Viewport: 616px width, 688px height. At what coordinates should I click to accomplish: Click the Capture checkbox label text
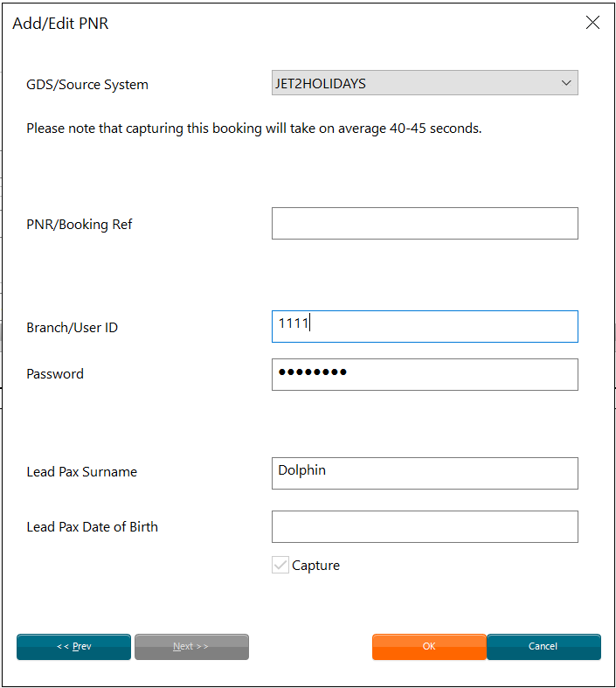[315, 566]
